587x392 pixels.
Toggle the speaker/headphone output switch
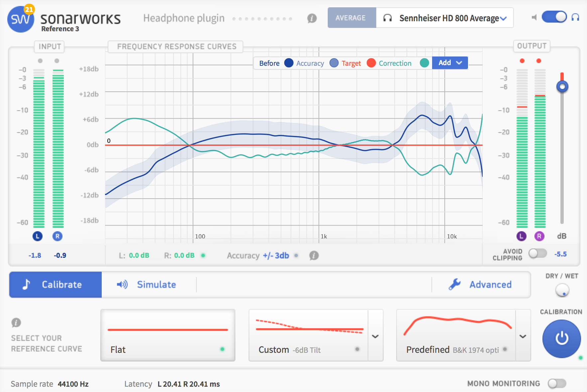click(554, 17)
